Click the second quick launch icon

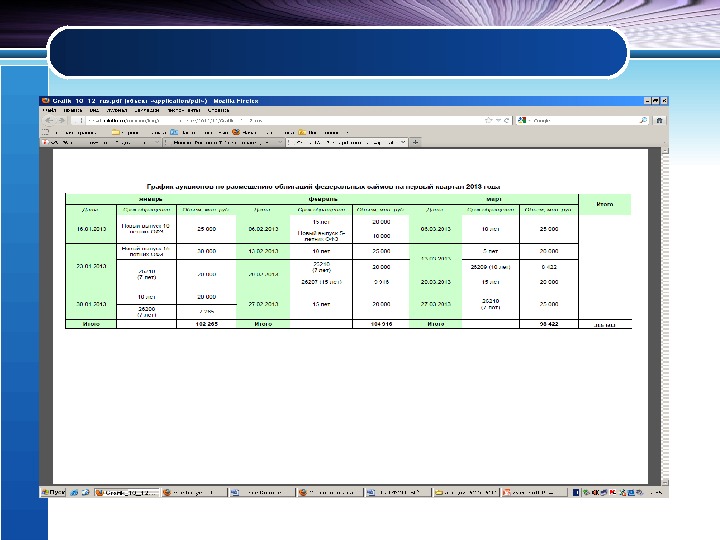click(x=85, y=492)
